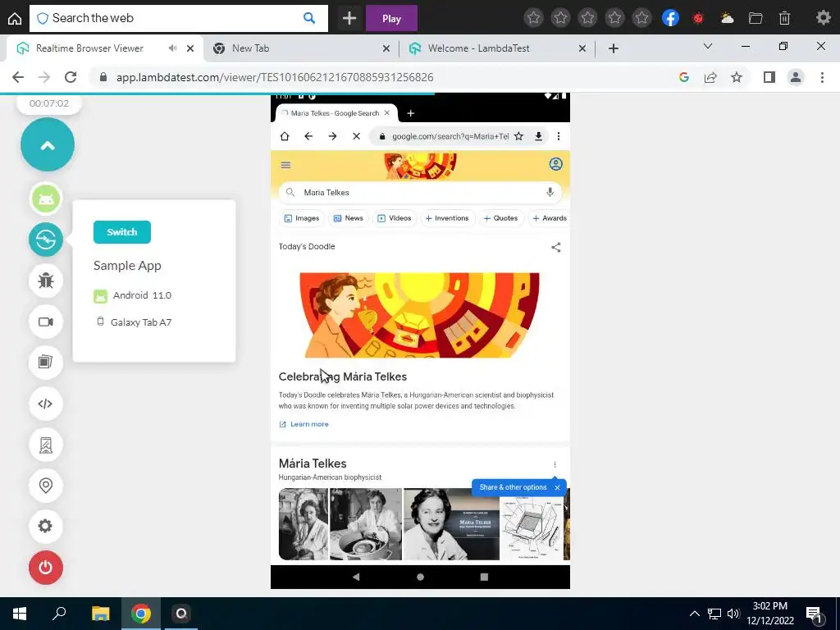Bookmark this page with star icon
The image size is (840, 630).
[737, 77]
